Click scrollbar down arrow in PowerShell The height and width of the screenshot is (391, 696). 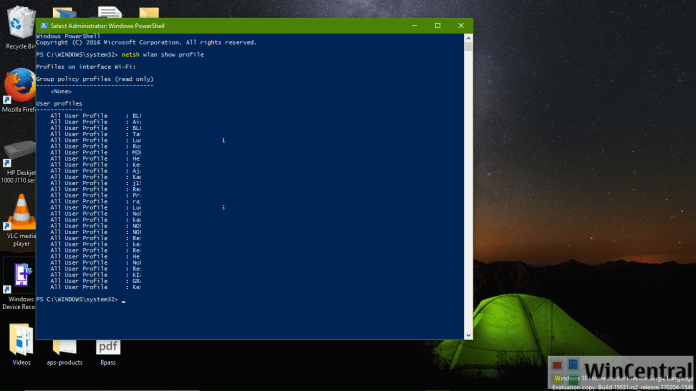click(x=468, y=336)
